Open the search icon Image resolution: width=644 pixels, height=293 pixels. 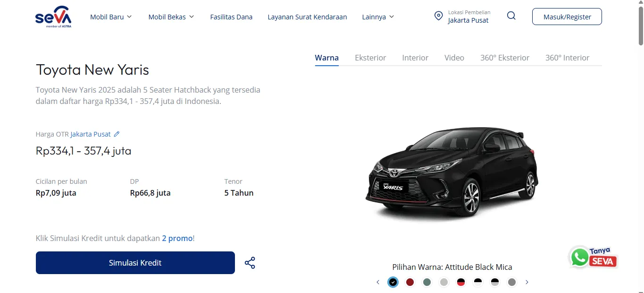[x=511, y=16]
